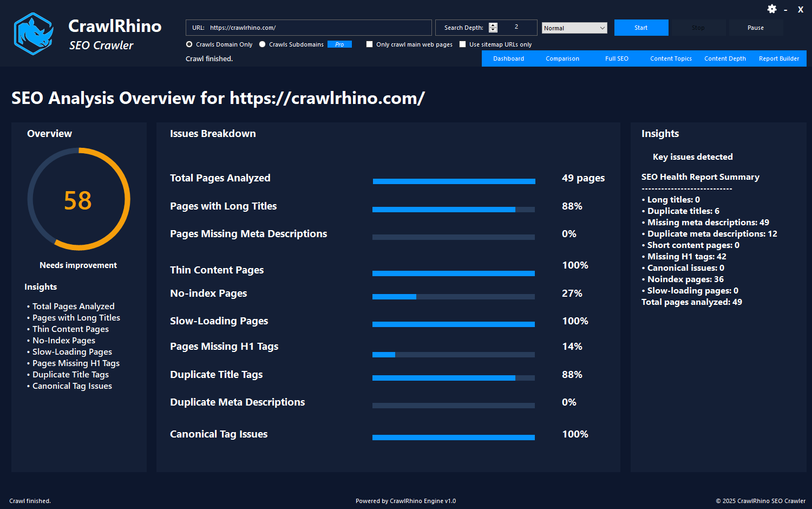Click the CrawlRhino rhino logo
812x509 pixels.
coord(32,33)
